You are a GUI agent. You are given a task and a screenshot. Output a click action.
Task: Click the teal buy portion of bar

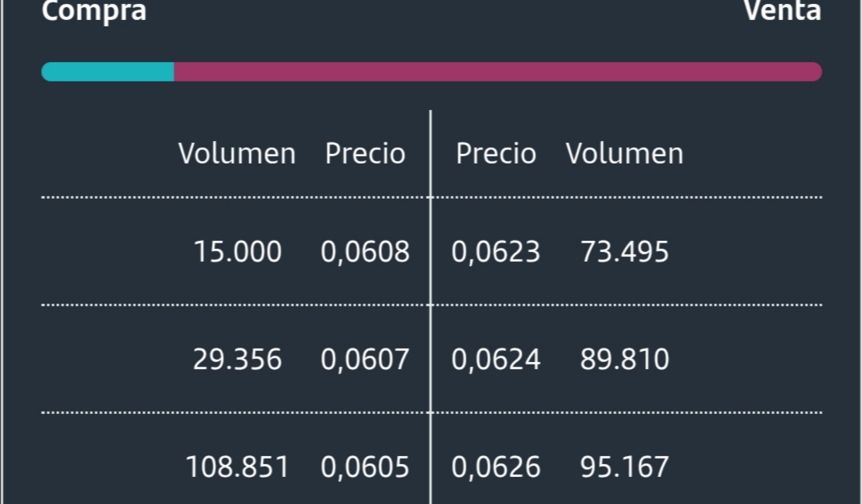click(108, 72)
